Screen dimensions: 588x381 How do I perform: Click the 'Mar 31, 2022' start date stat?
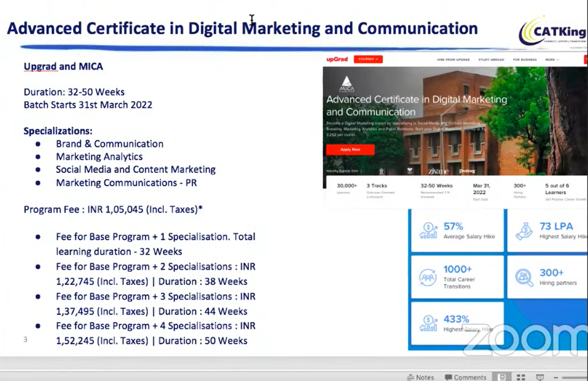(481, 192)
